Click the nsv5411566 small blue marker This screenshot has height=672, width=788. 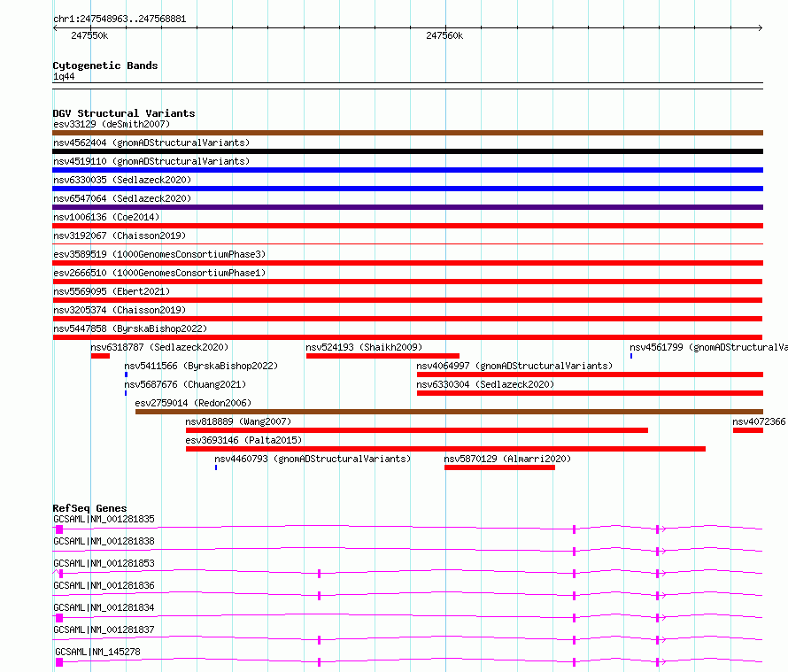coord(126,375)
